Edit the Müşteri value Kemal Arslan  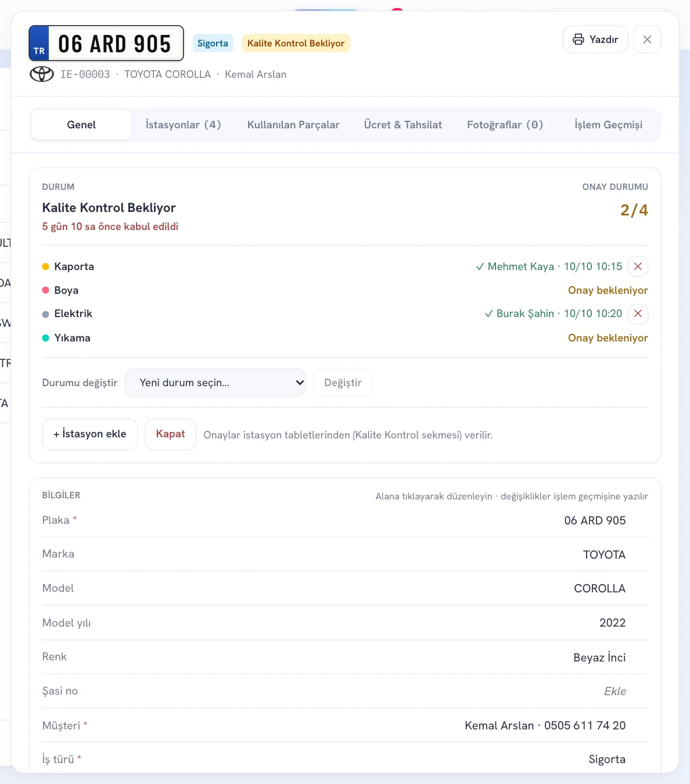[x=545, y=725]
